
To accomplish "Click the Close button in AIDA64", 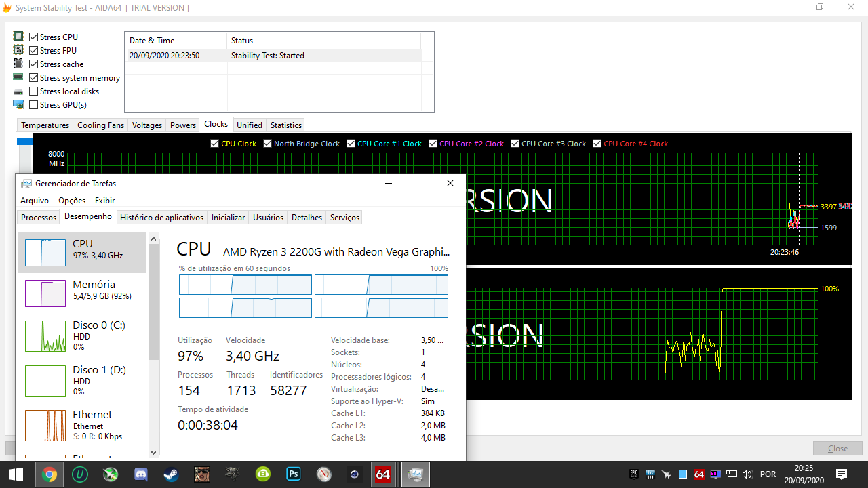I will (838, 448).
